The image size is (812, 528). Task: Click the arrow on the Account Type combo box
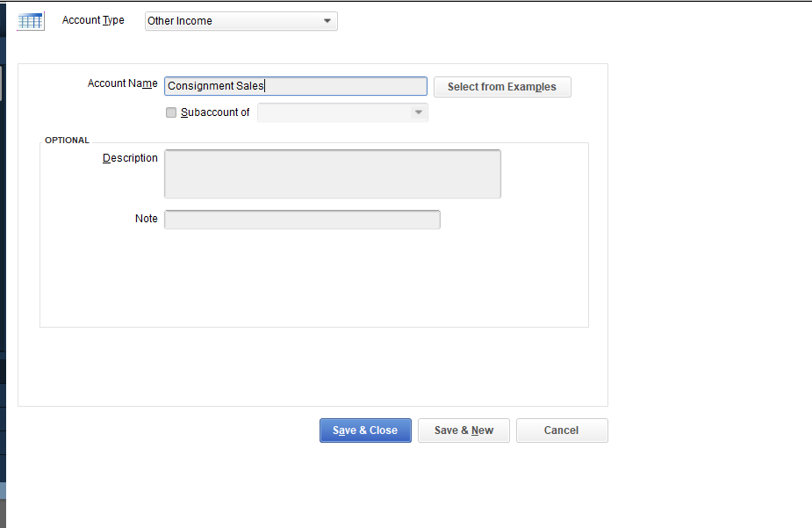click(x=327, y=21)
